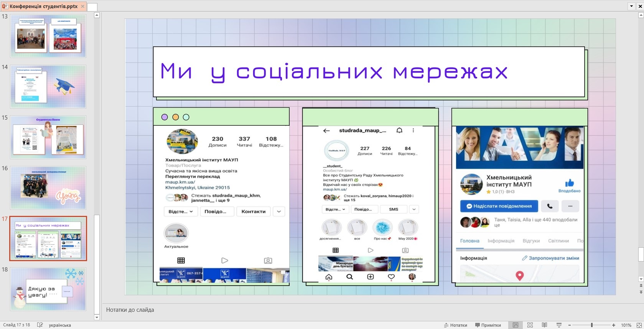This screenshot has width=644, height=329.
Task: Click the українська language indicator
Action: (60, 325)
